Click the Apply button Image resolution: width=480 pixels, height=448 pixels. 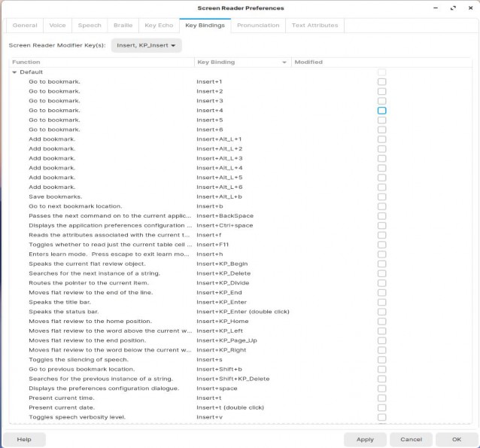(365, 440)
